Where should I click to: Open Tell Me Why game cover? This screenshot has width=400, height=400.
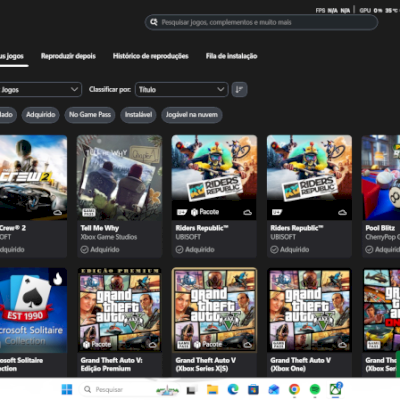click(x=120, y=177)
